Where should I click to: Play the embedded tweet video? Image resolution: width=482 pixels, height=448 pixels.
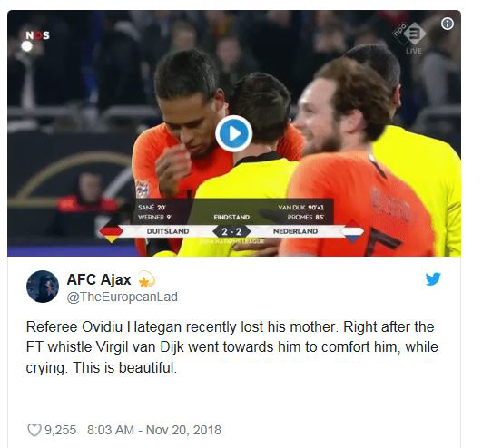click(233, 134)
